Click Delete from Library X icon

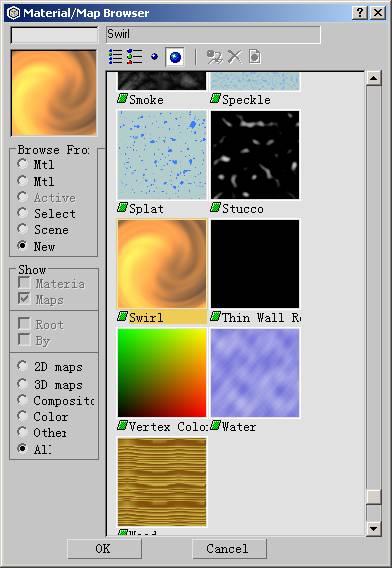pos(235,57)
